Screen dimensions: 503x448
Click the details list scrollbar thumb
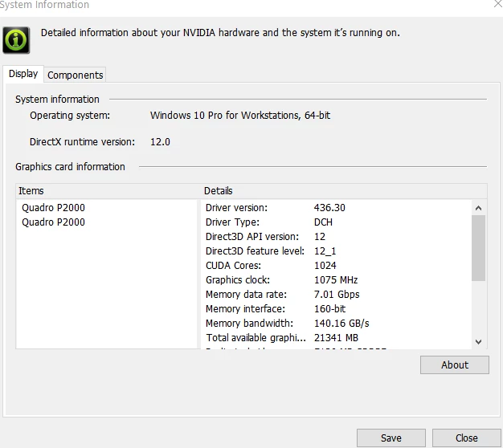[x=478, y=248]
